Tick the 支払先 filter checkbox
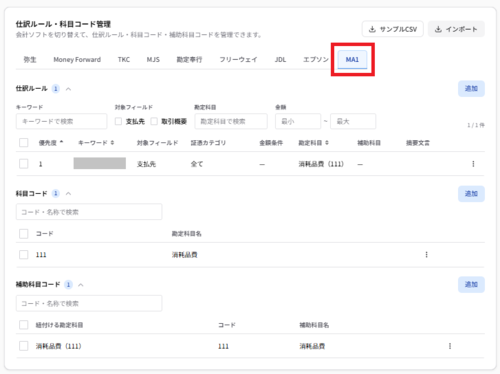 (118, 121)
